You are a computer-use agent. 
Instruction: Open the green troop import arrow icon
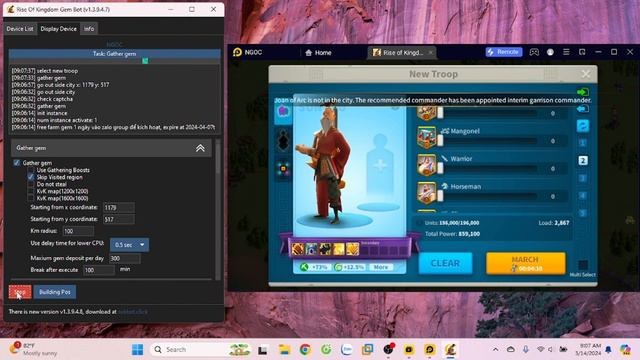pos(582,92)
